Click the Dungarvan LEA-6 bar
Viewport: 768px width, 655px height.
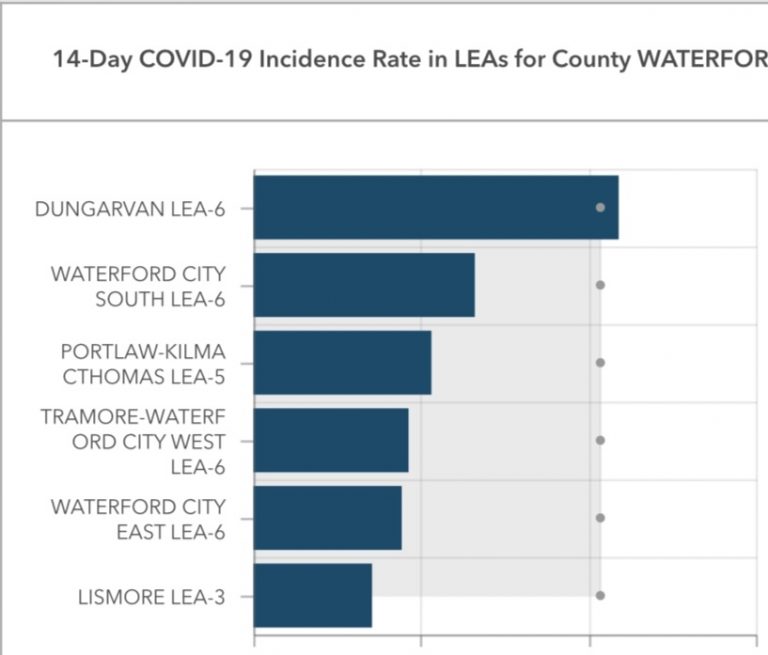[435, 207]
